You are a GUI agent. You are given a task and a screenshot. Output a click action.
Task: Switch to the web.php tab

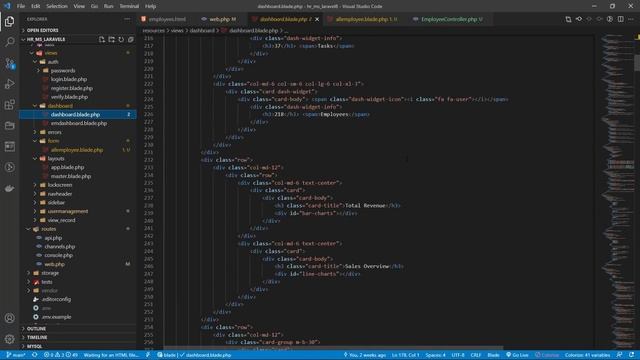click(x=221, y=19)
